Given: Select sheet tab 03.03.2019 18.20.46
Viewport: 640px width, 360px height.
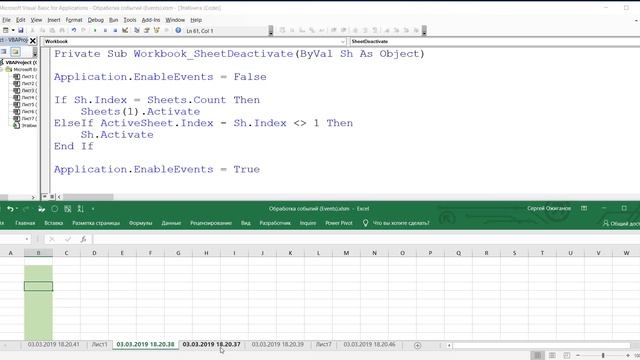Looking at the screenshot, I should (x=369, y=344).
